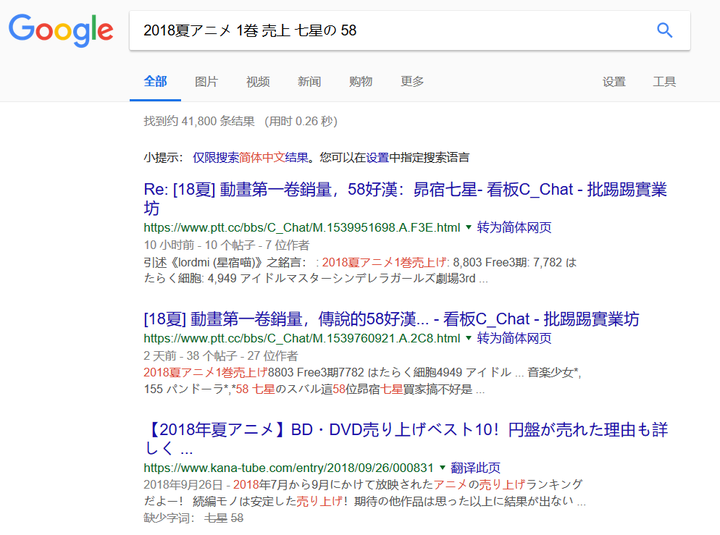Click '2 天前 - 38 个帖子 - 27 位作者' text
Viewport: 720px width, 535px height.
220,355
